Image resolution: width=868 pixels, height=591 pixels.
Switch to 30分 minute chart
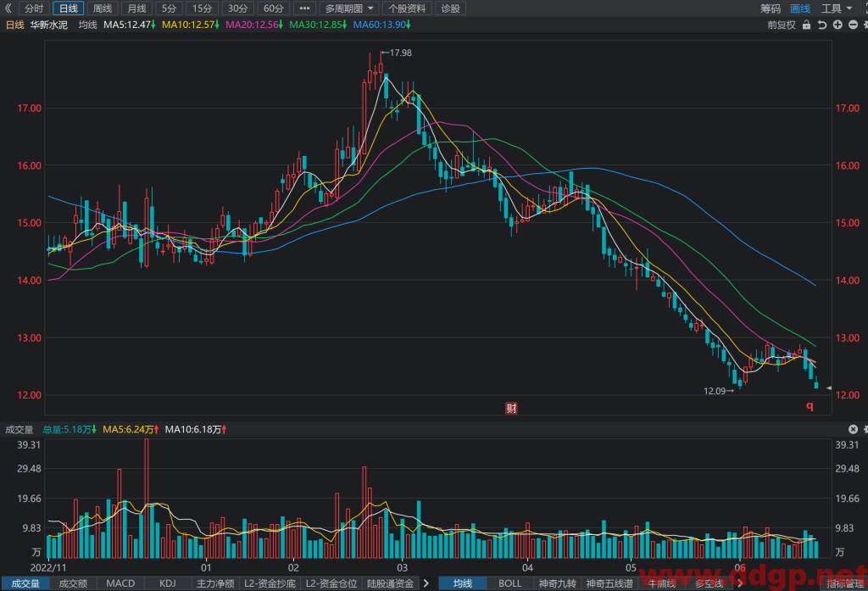click(x=237, y=8)
